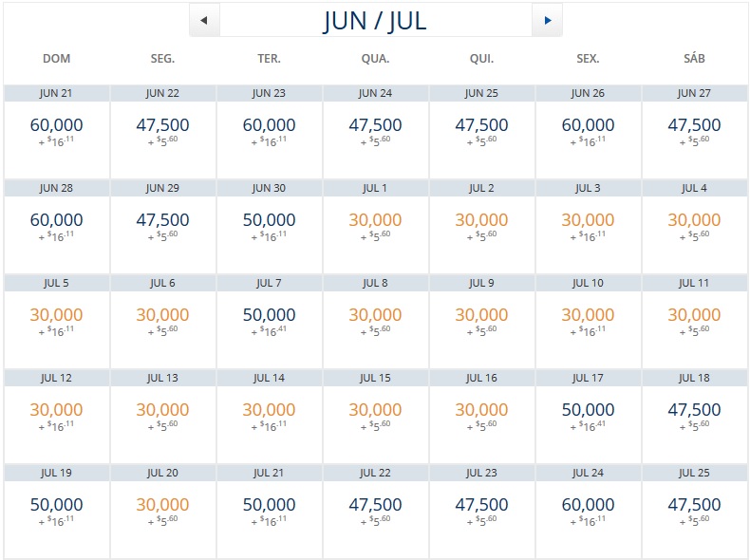Screen dimensions: 750x560
Task: Click JUL 4 cell with 30,000 miles
Action: (694, 227)
